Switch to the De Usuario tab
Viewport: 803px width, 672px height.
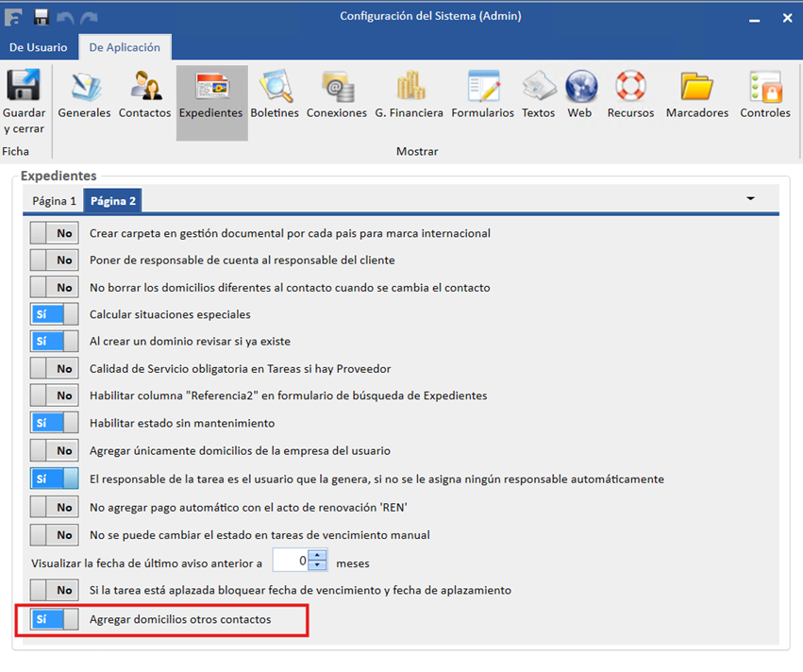(x=39, y=47)
